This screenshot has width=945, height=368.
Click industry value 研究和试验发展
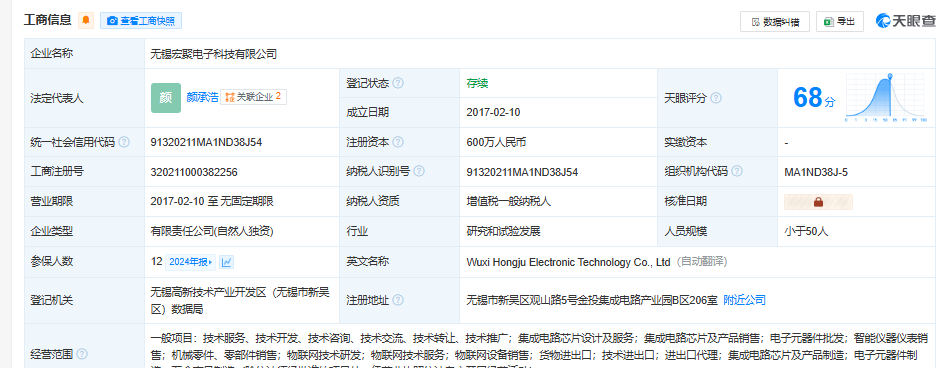[503, 231]
